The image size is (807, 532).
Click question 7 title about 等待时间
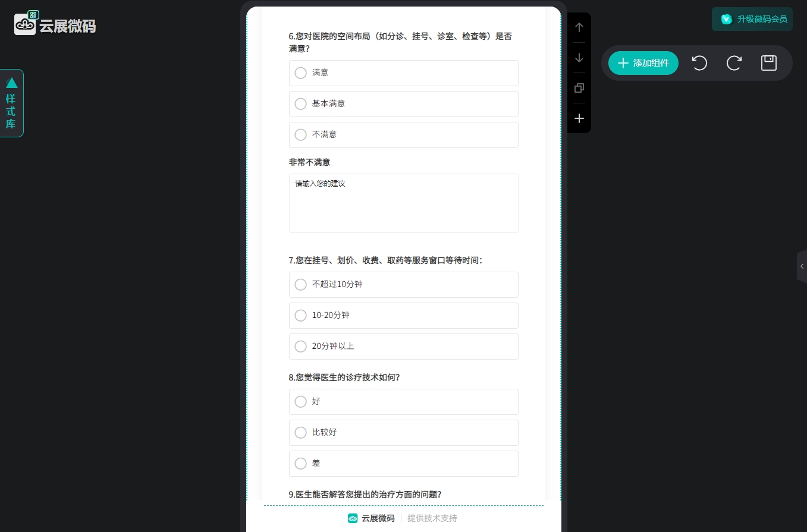click(385, 260)
